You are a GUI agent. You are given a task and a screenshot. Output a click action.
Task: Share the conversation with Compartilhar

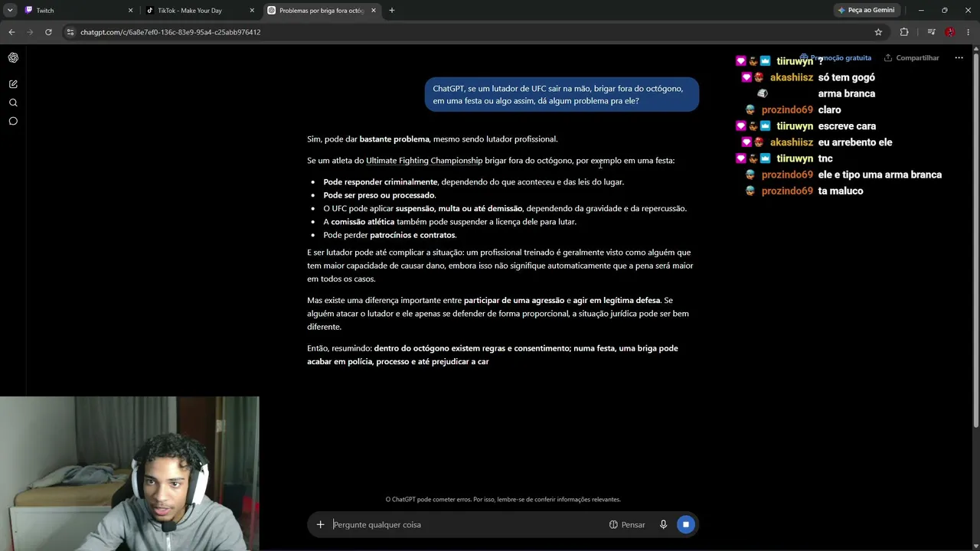tap(911, 57)
